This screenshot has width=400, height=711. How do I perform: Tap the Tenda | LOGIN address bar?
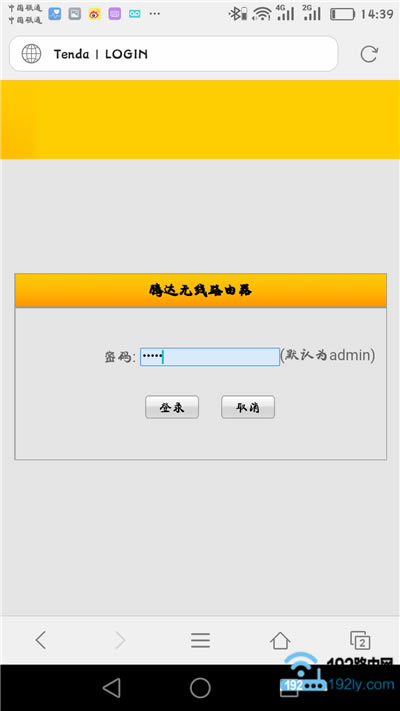click(x=174, y=54)
